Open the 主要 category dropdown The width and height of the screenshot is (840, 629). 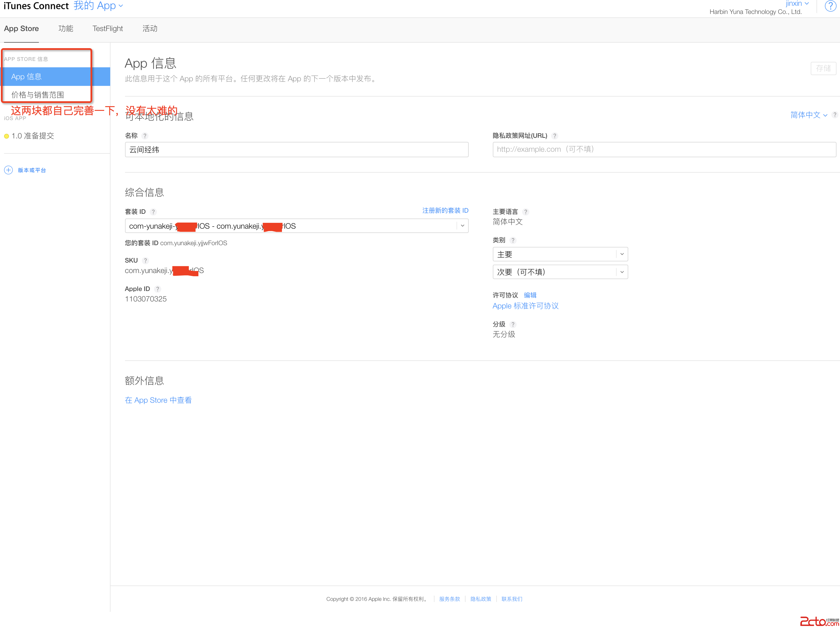click(622, 254)
